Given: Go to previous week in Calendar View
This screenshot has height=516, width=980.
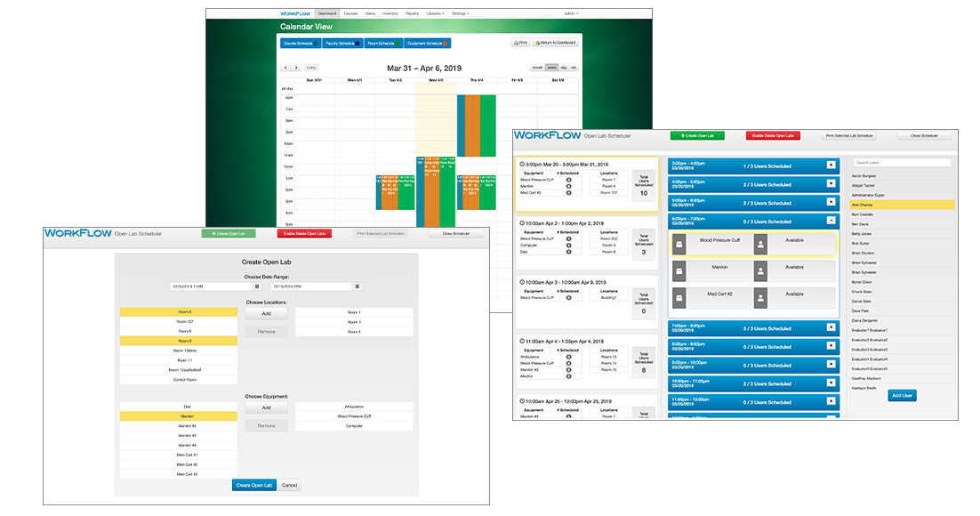Looking at the screenshot, I should pyautogui.click(x=285, y=68).
